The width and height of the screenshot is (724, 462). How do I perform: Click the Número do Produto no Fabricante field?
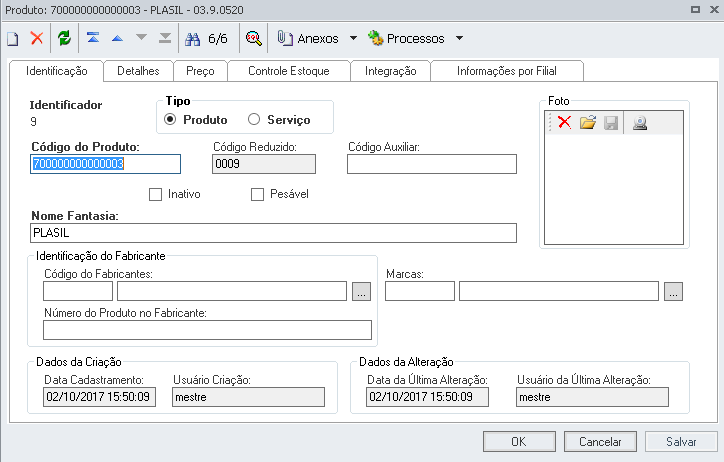click(x=207, y=330)
